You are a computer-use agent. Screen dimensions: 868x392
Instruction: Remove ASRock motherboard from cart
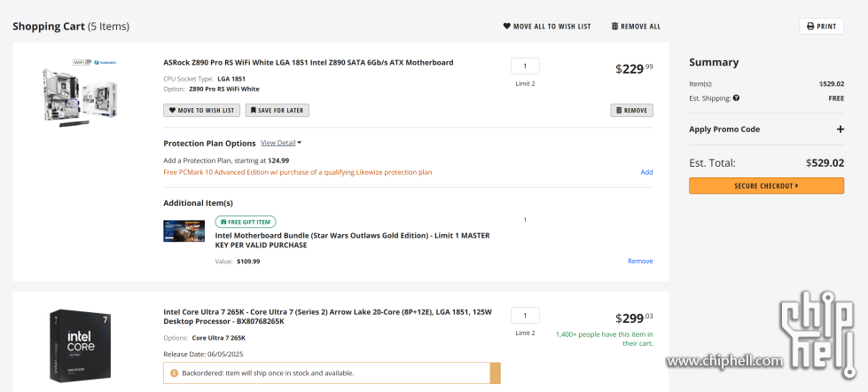(631, 110)
